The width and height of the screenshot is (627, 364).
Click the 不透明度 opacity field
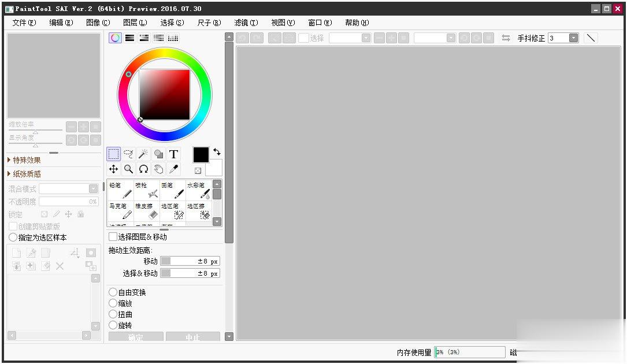click(x=68, y=201)
